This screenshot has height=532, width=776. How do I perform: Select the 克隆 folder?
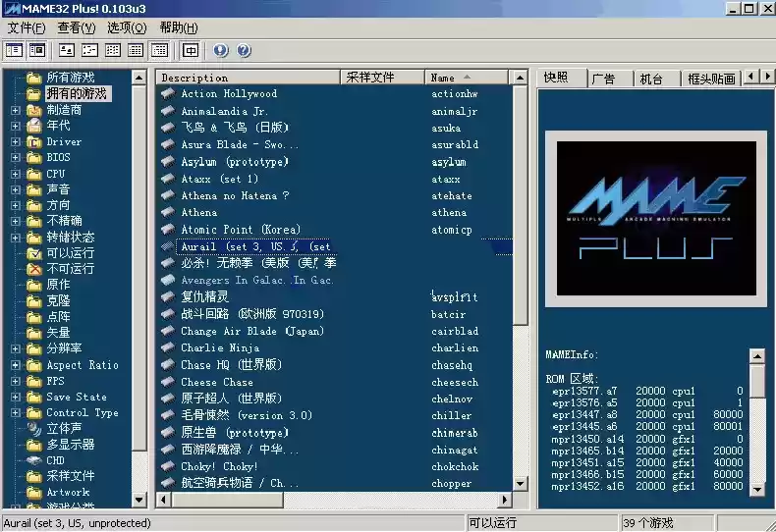point(58,300)
